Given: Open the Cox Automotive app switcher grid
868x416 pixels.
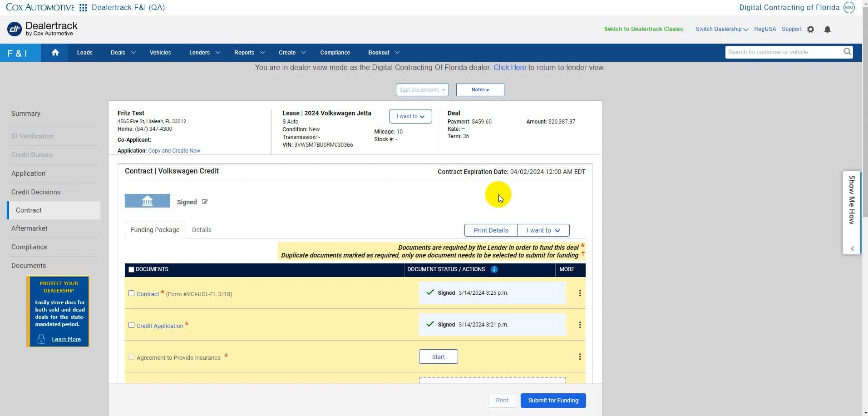Looking at the screenshot, I should (x=83, y=7).
